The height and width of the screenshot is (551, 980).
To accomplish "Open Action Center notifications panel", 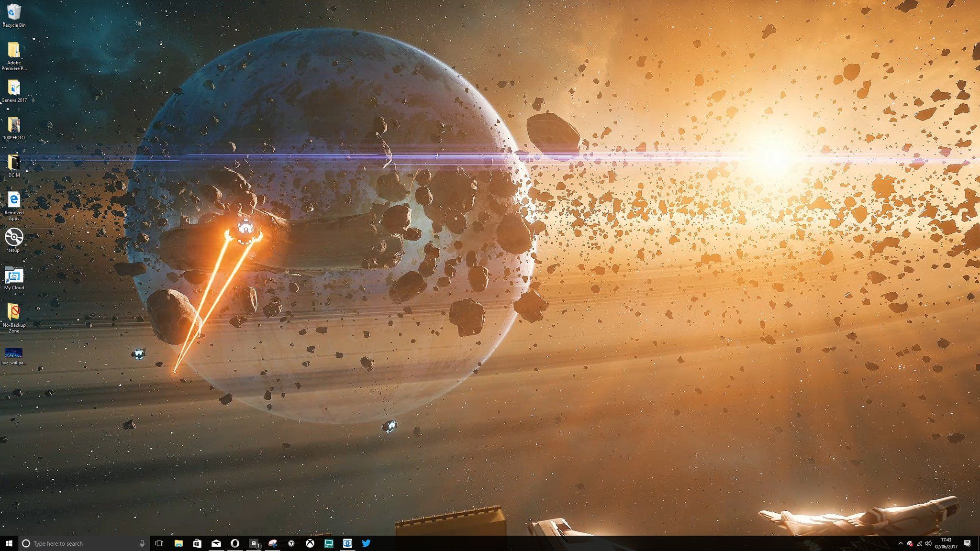I will 967,543.
